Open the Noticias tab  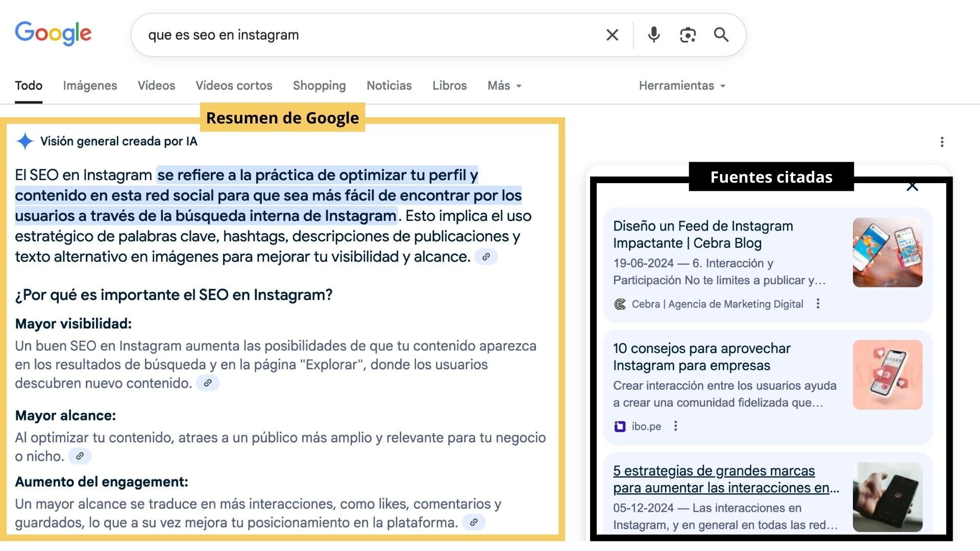(389, 86)
